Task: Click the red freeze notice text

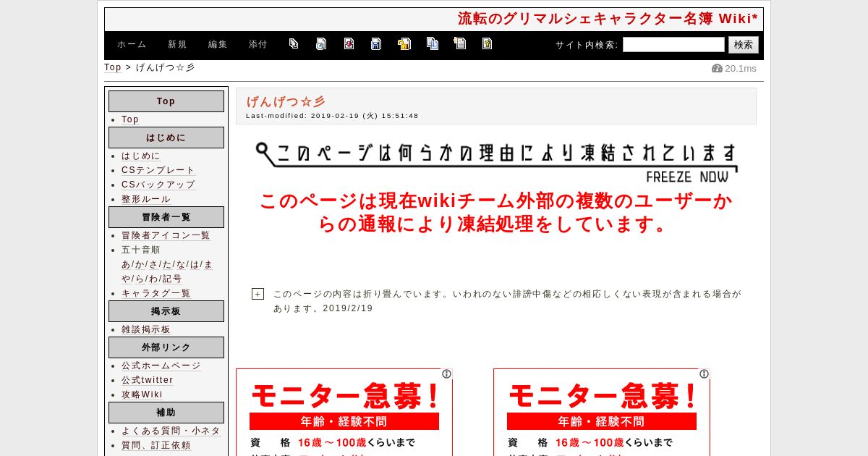Action: (x=496, y=213)
